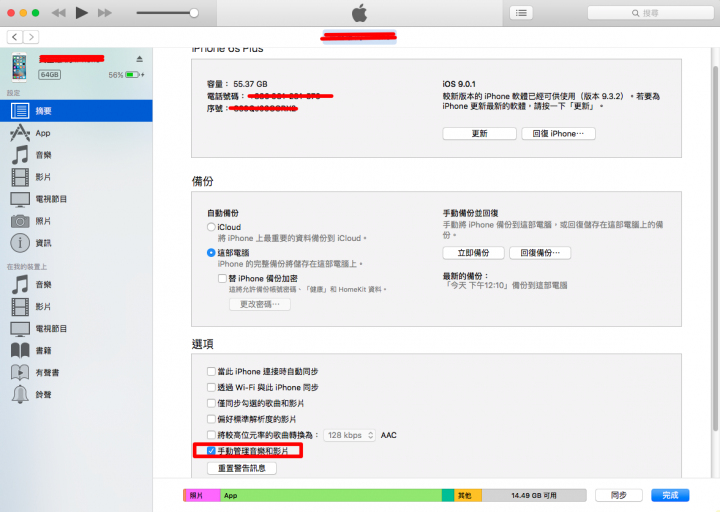Screen dimensions: 720x512
Task: Click the 同步 button
Action: point(619,495)
